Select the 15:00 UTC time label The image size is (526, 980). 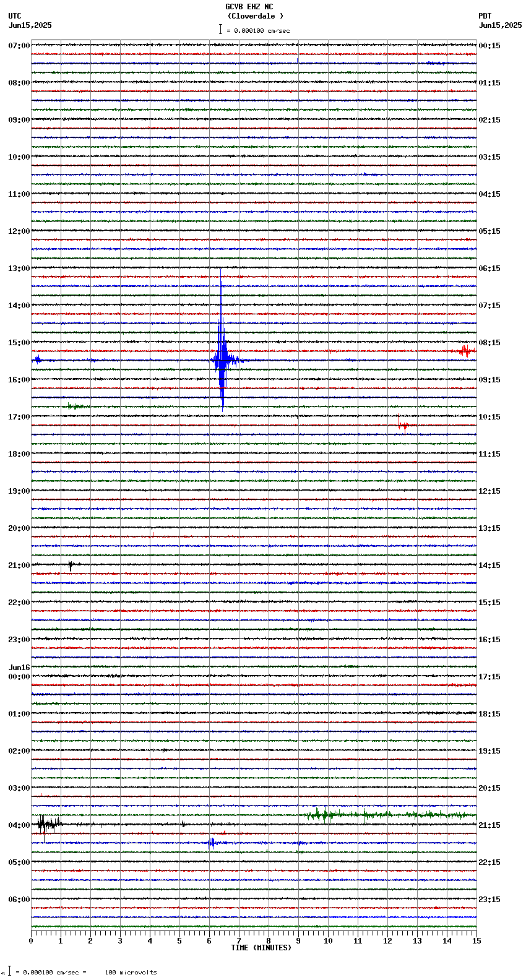click(x=19, y=343)
